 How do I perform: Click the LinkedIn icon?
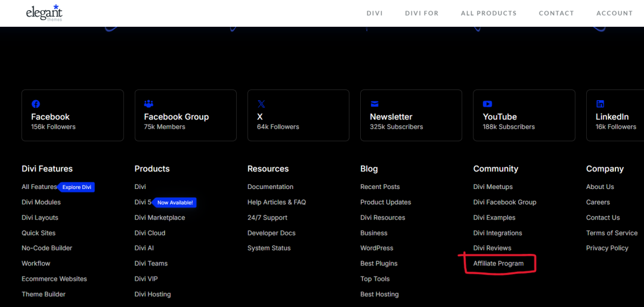tap(600, 104)
